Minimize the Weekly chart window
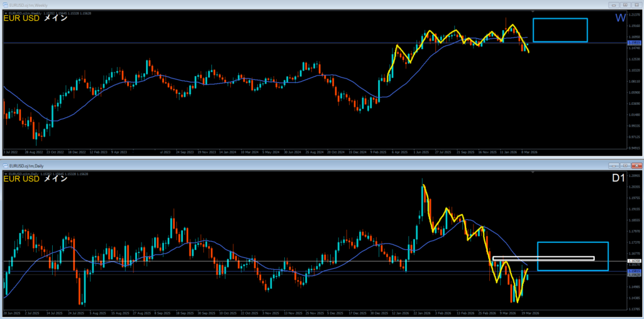Image resolution: width=644 pixels, height=319 pixels. point(614,5)
